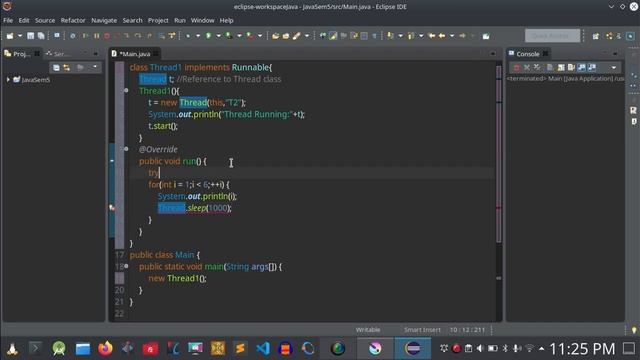
Task: Click the Save toolbar icon
Action: 31,36
